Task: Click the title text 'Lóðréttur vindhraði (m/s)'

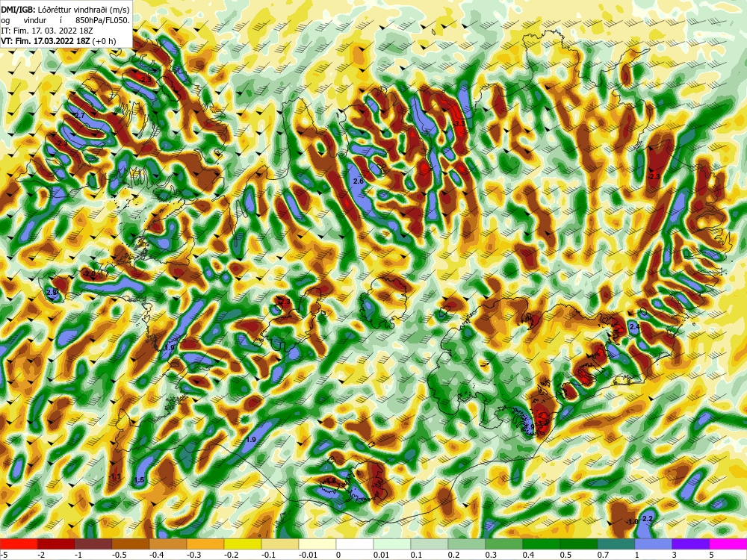Action: [82, 8]
